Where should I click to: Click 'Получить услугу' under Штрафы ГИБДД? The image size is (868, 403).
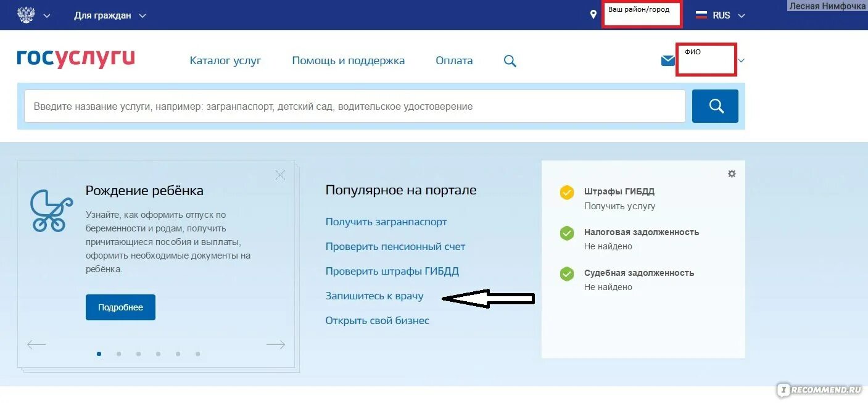[619, 206]
